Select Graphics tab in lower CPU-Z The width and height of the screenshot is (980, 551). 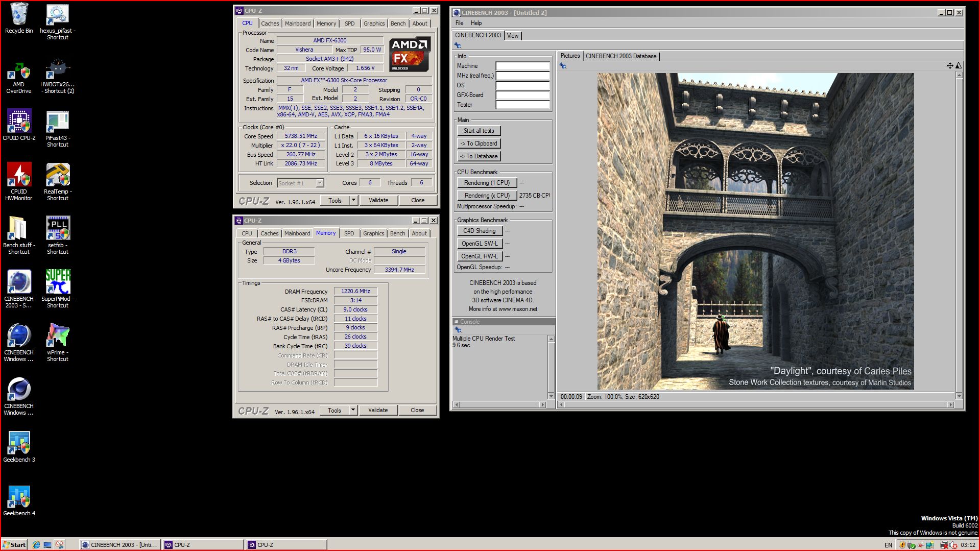point(374,233)
